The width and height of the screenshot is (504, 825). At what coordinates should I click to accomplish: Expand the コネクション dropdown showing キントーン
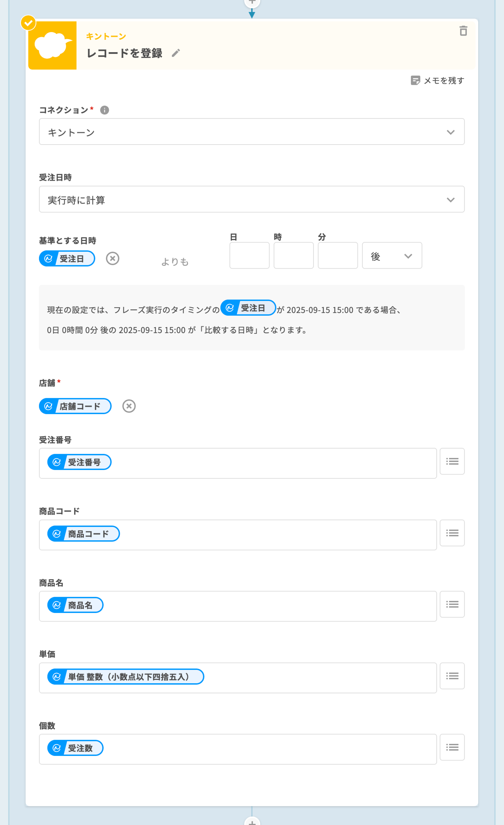pos(251,132)
